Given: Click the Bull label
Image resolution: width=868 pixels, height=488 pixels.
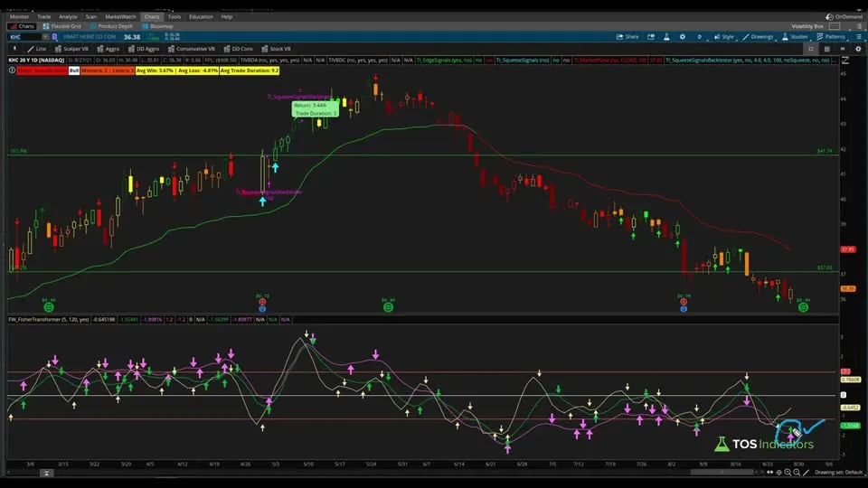Looking at the screenshot, I should [x=73, y=70].
